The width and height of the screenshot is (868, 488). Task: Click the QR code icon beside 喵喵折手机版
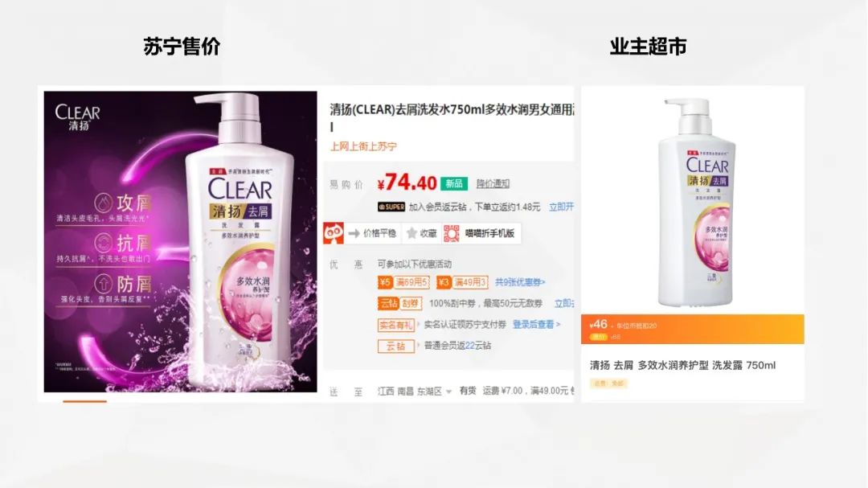pyautogui.click(x=452, y=233)
